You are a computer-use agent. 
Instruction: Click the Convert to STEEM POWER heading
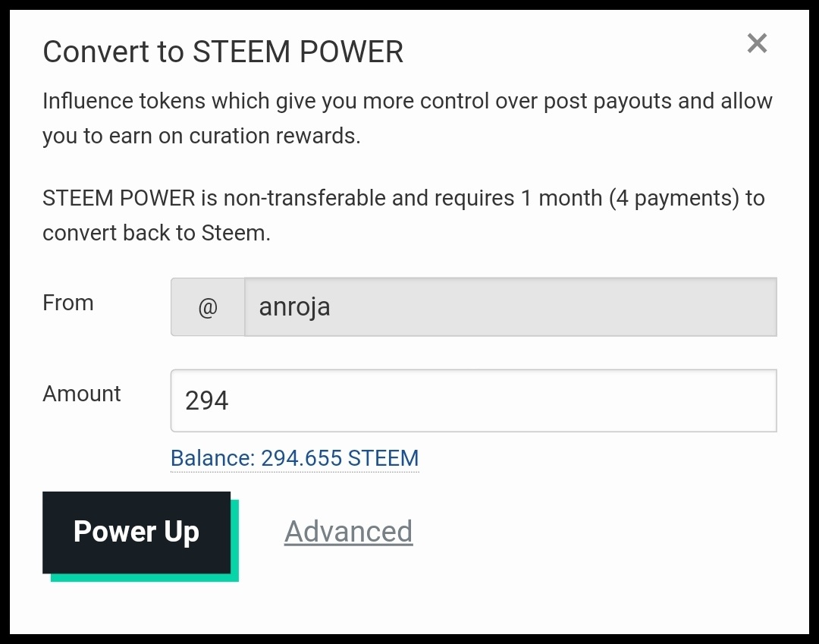pos(223,52)
